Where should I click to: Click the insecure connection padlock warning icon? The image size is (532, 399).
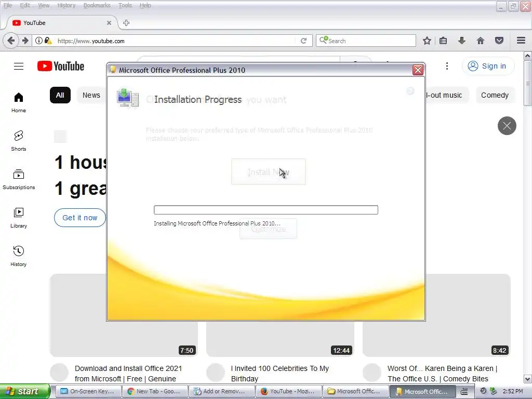click(48, 41)
